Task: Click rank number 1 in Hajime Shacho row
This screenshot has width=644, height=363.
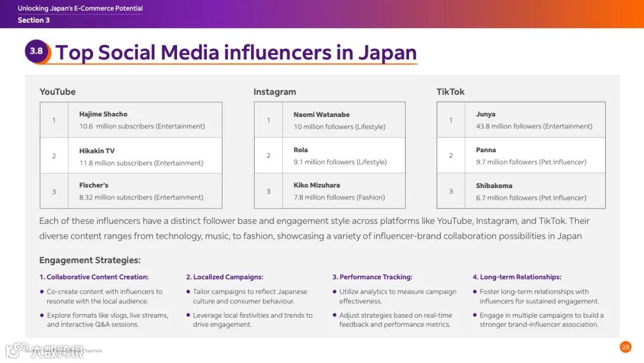Action: pos(54,121)
